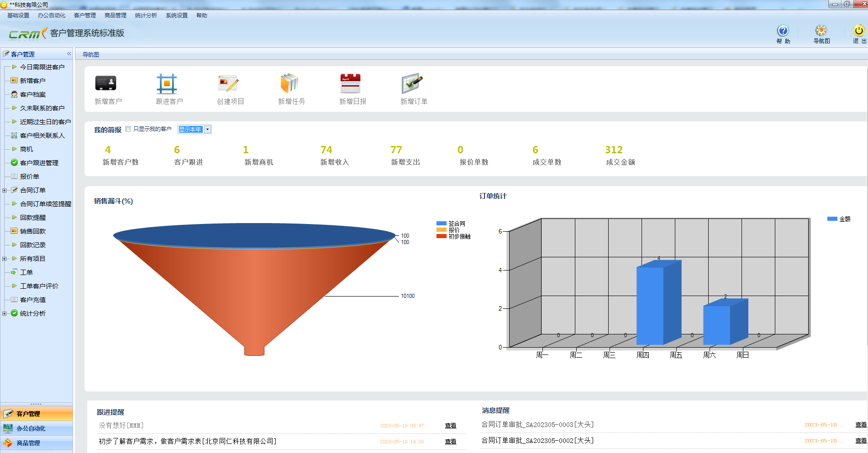
Task: Switch to the 导航图 tab
Action: [x=91, y=54]
